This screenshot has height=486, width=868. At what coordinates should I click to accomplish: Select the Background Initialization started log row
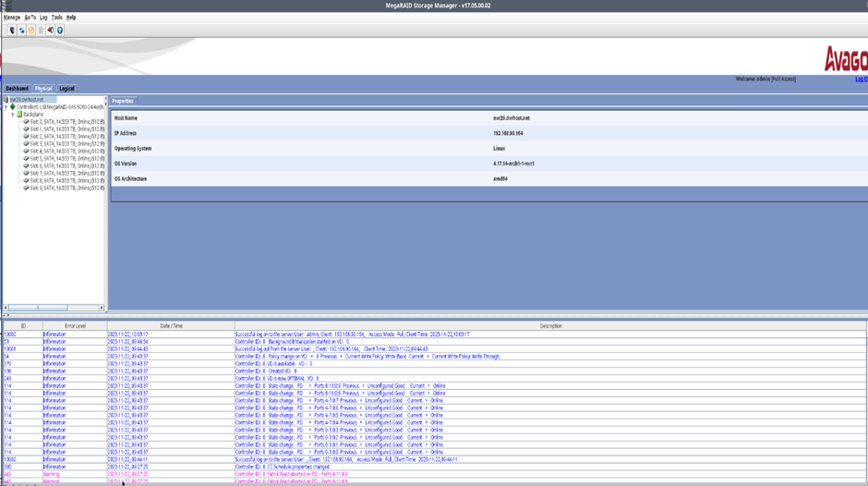click(x=369, y=341)
